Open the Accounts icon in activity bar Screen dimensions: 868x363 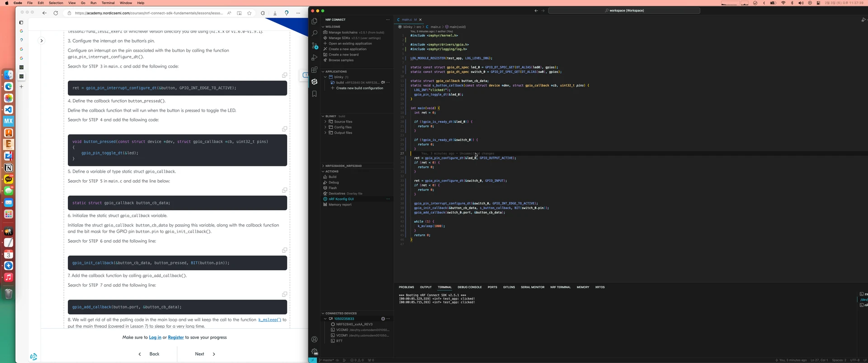point(315,339)
